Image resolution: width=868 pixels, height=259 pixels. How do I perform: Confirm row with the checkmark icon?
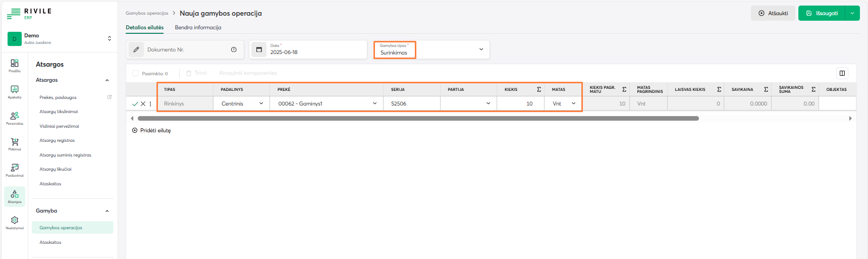[x=135, y=104]
